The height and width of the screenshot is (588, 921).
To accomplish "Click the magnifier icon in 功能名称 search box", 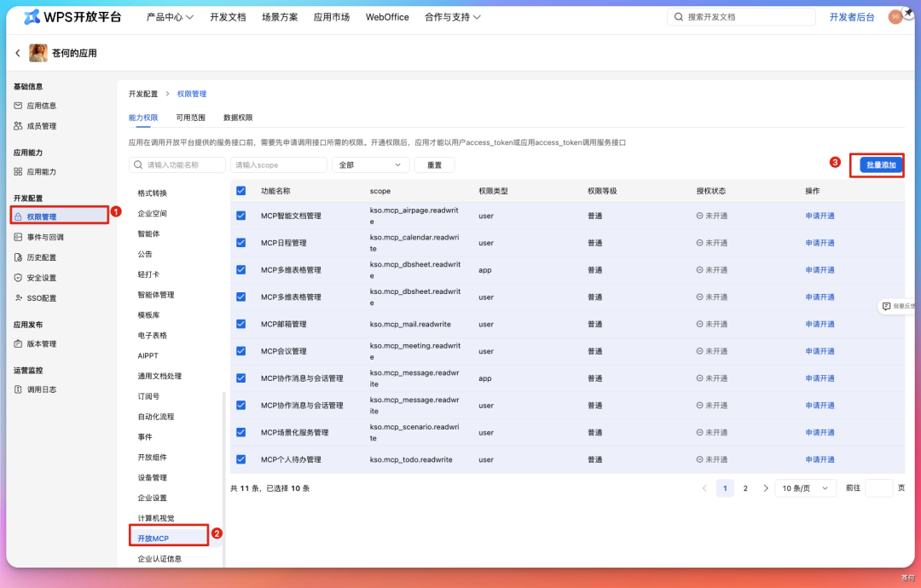I will tap(138, 165).
